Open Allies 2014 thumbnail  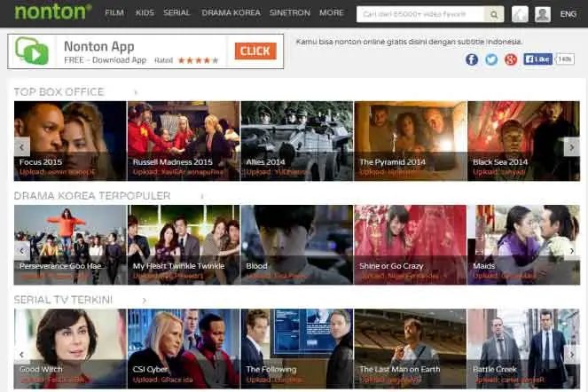[x=297, y=141]
